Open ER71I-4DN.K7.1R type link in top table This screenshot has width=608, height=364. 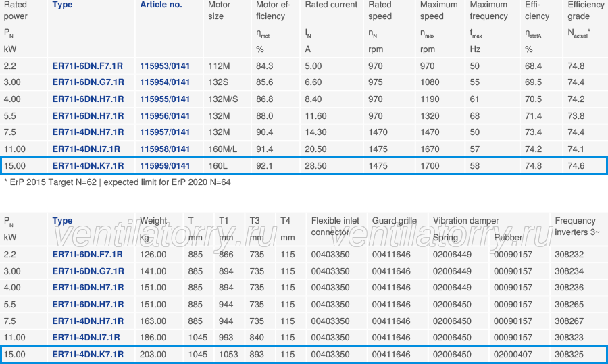[88, 166]
